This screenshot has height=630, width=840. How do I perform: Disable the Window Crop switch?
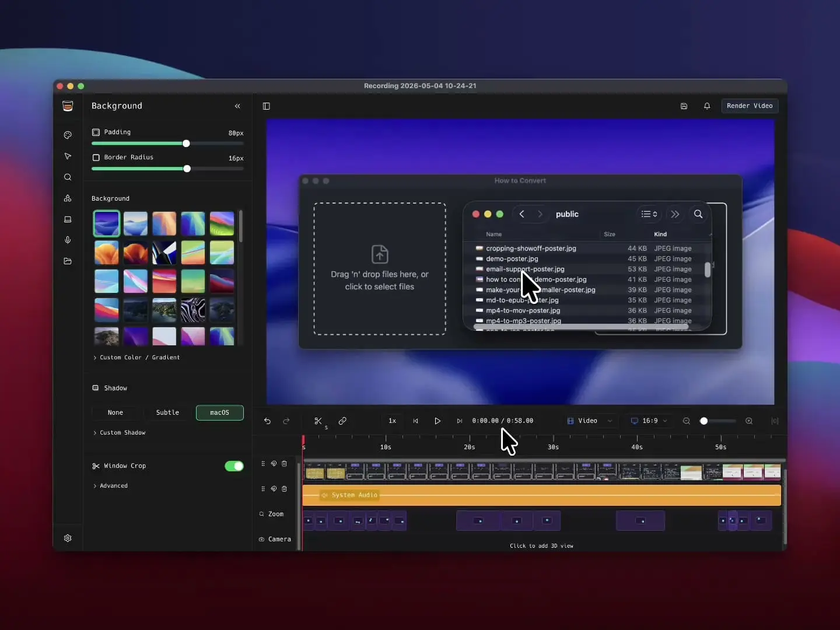[x=234, y=466]
